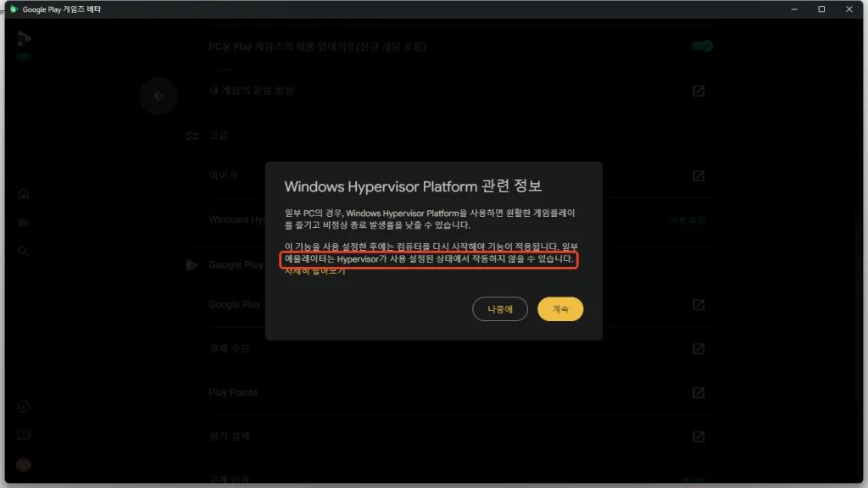Click the Google Play 게임즈 베타 title bar icon
Screen dimensions: 868x488
point(14,8)
